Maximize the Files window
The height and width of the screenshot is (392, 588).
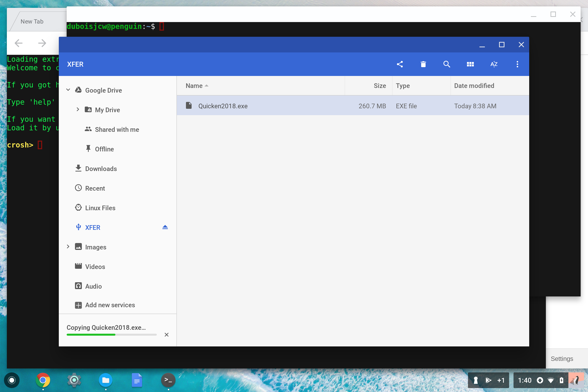pyautogui.click(x=502, y=45)
